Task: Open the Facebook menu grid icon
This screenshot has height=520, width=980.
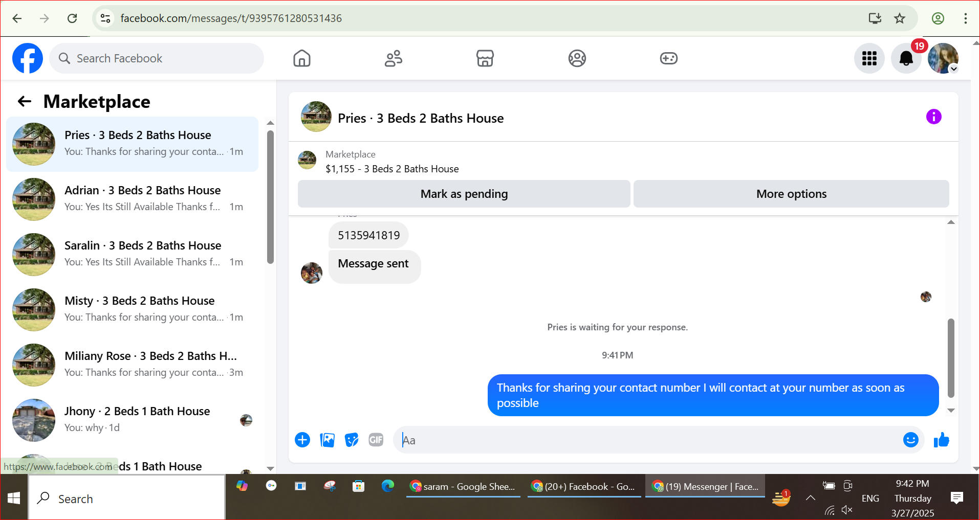Action: [x=869, y=58]
